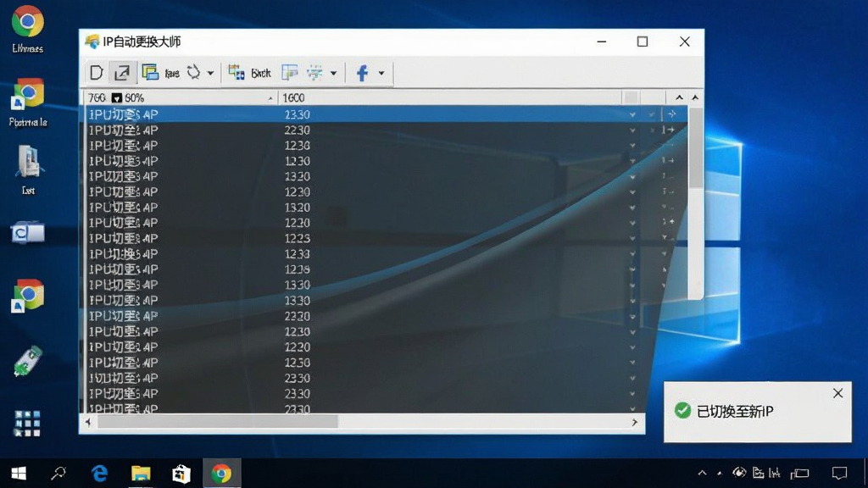Open the dropdown arrow next to Facebook icon
This screenshot has height=488, width=868.
(381, 73)
